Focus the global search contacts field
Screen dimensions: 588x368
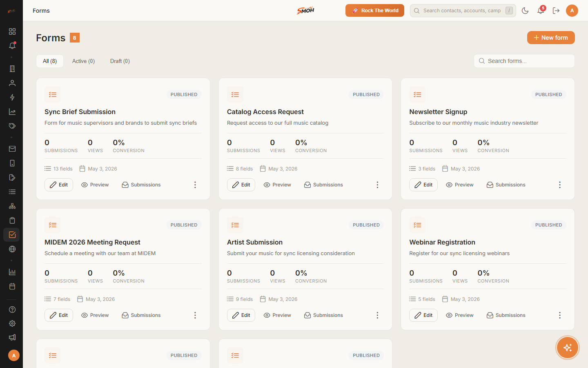[463, 11]
